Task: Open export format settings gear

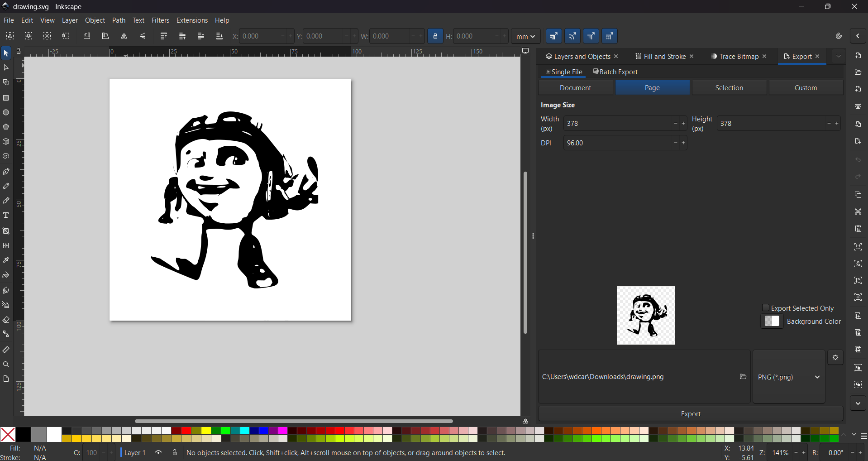Action: coord(835,358)
